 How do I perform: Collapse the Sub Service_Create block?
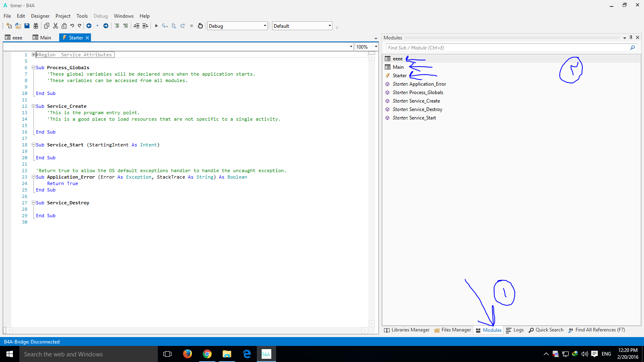click(34, 106)
